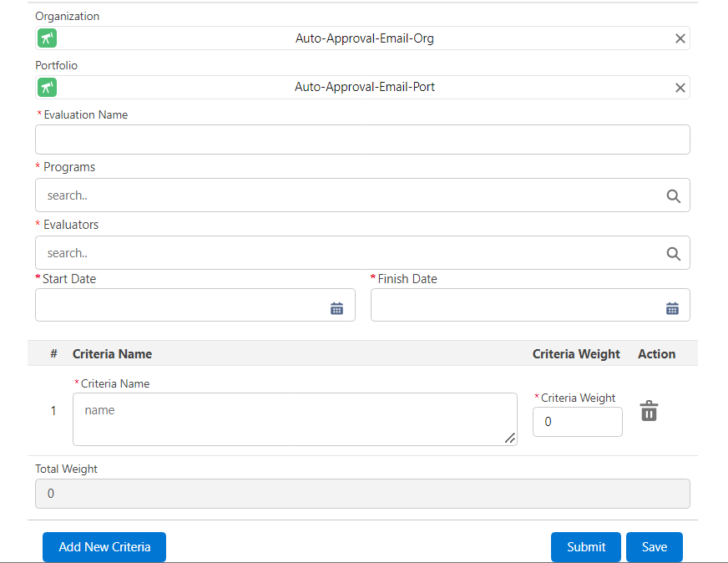Click the green icon beside Auto-Approval-Email-Org
The image size is (728, 563).
pyautogui.click(x=47, y=38)
